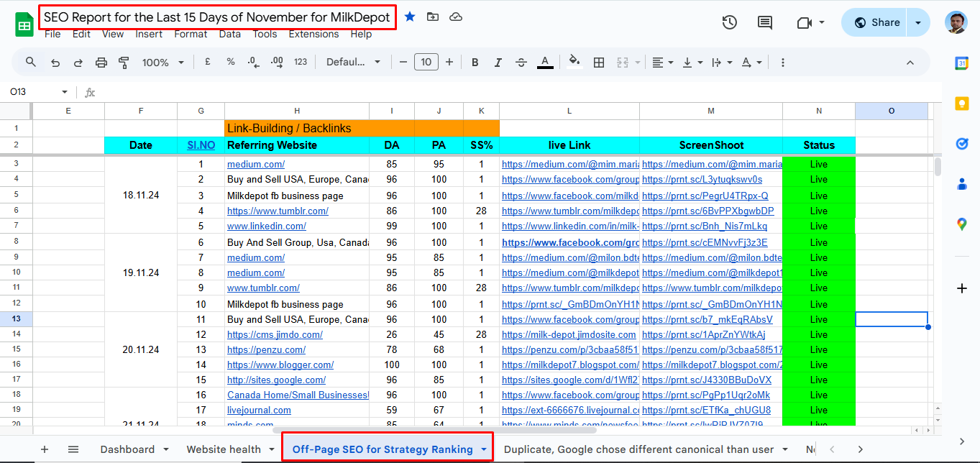Redo the last action
The width and height of the screenshot is (980, 463).
78,63
